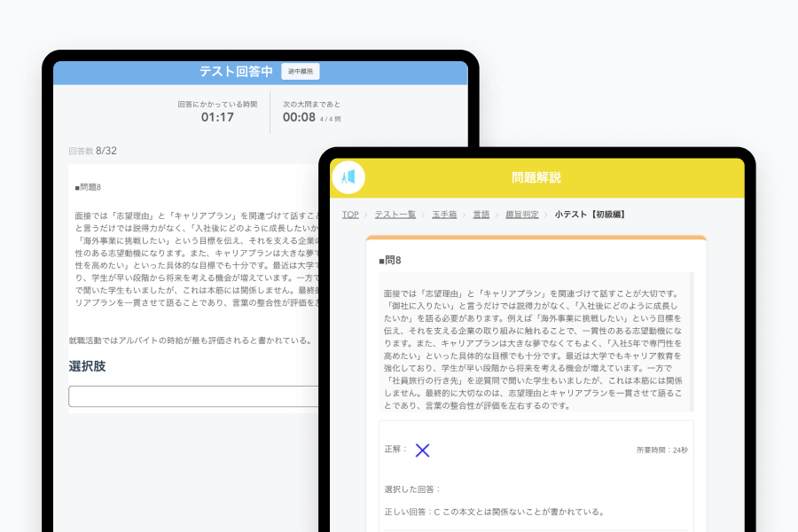Click the 01:17 elapsed answer time
Screen dimensions: 798x532
(217, 117)
